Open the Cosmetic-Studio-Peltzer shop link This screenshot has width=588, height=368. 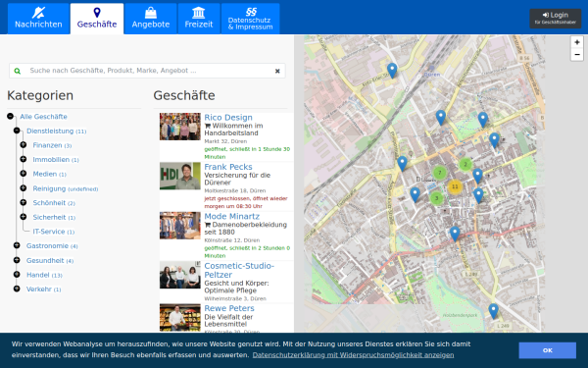[x=239, y=270]
